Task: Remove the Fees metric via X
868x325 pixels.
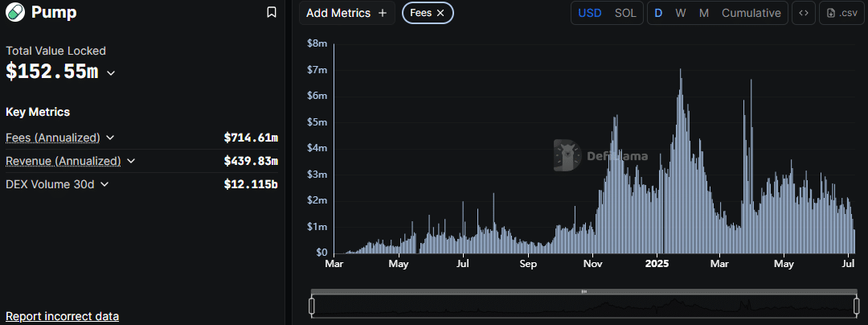Action: pyautogui.click(x=440, y=14)
